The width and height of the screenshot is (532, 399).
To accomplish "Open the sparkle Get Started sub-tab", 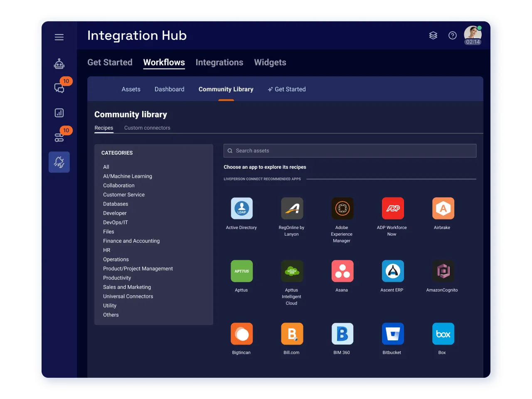I will pyautogui.click(x=287, y=89).
